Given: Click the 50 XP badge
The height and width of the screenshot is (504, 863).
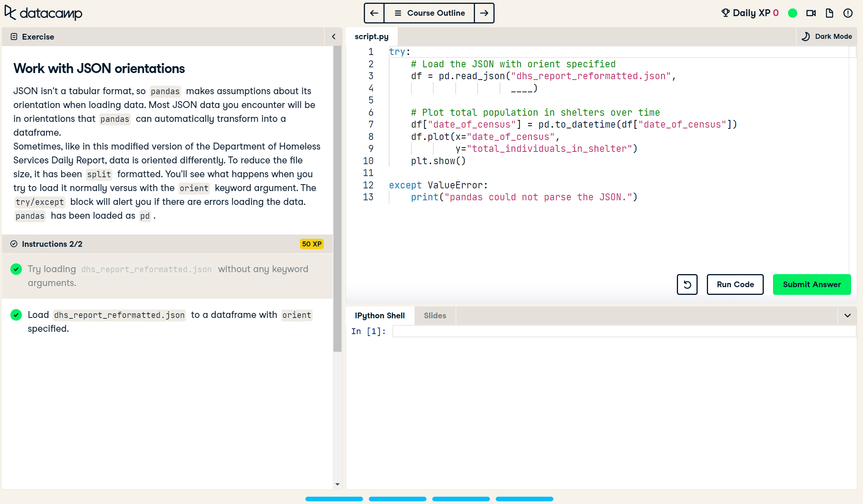Looking at the screenshot, I should pos(312,244).
